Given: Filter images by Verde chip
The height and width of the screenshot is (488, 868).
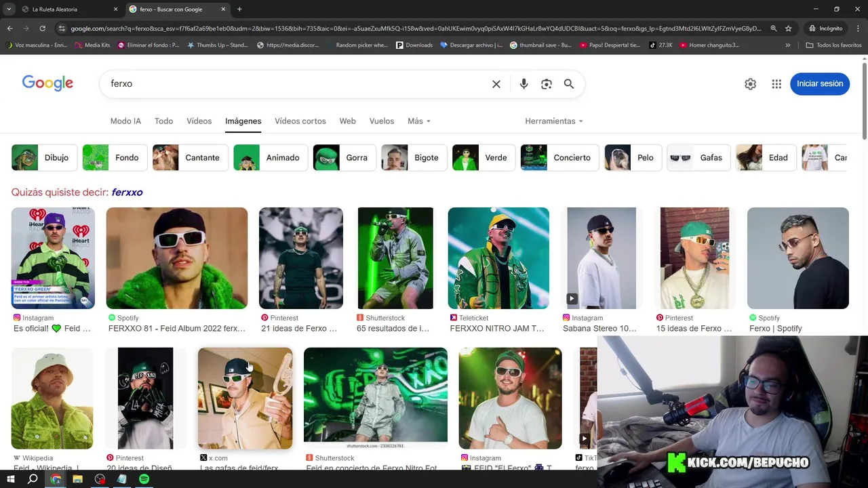Looking at the screenshot, I should tap(484, 158).
